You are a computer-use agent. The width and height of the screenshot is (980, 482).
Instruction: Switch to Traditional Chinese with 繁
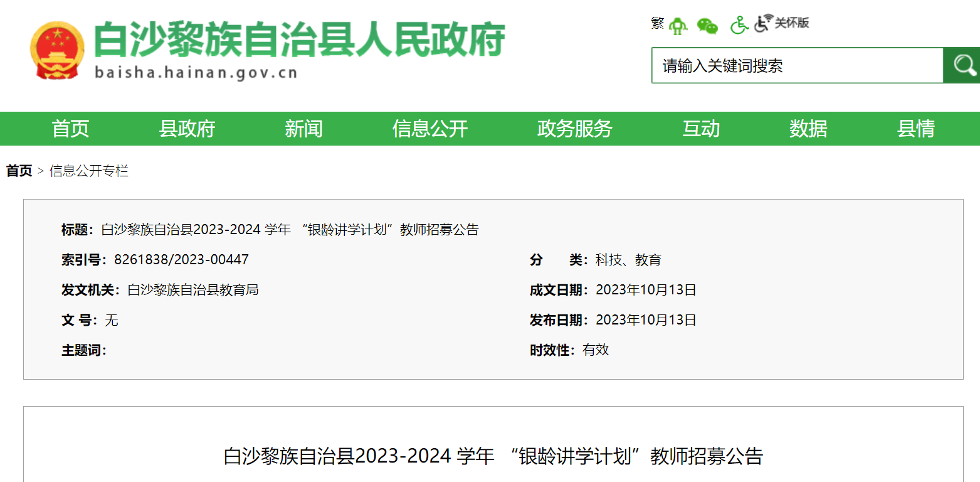pos(657,23)
